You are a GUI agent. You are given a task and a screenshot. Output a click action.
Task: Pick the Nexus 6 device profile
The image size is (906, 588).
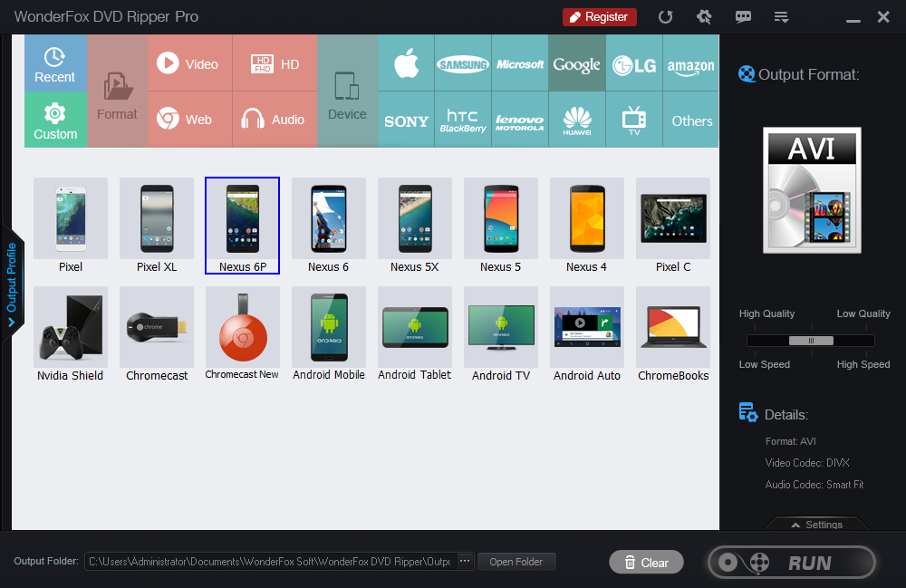coord(329,226)
